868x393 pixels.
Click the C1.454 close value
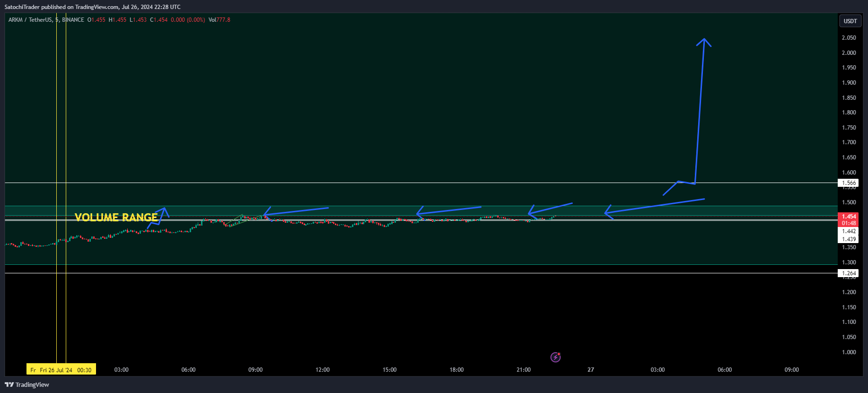pyautogui.click(x=159, y=20)
